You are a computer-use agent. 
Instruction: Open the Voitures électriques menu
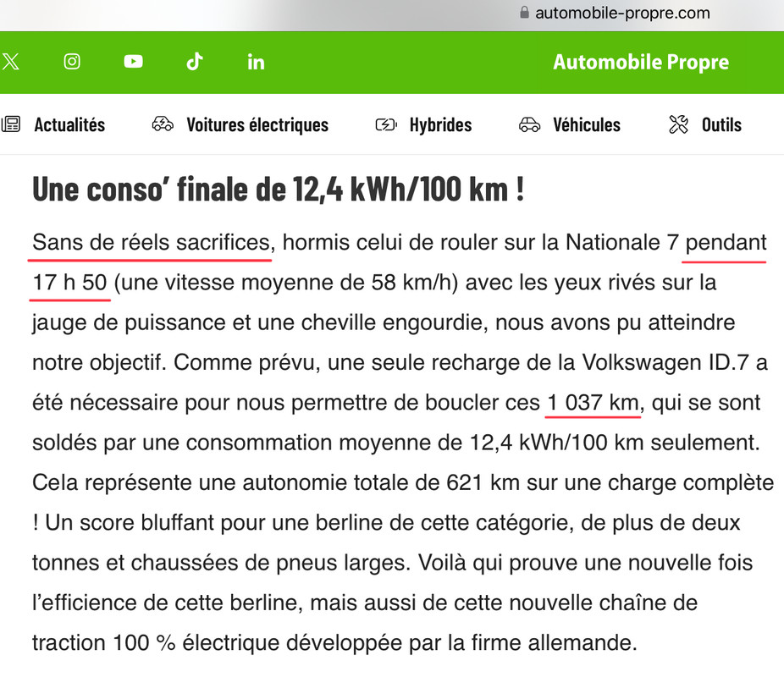[257, 125]
